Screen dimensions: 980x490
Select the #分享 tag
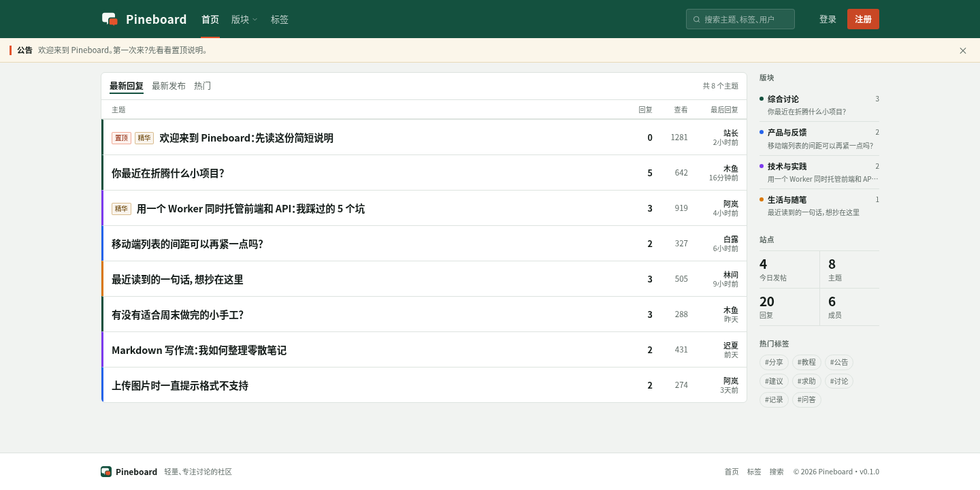coord(774,362)
